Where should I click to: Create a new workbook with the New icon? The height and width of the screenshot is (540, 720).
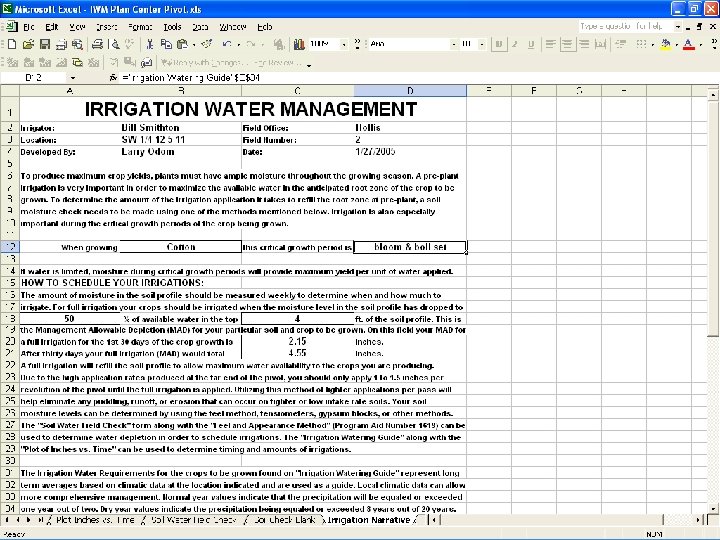[x=12, y=44]
